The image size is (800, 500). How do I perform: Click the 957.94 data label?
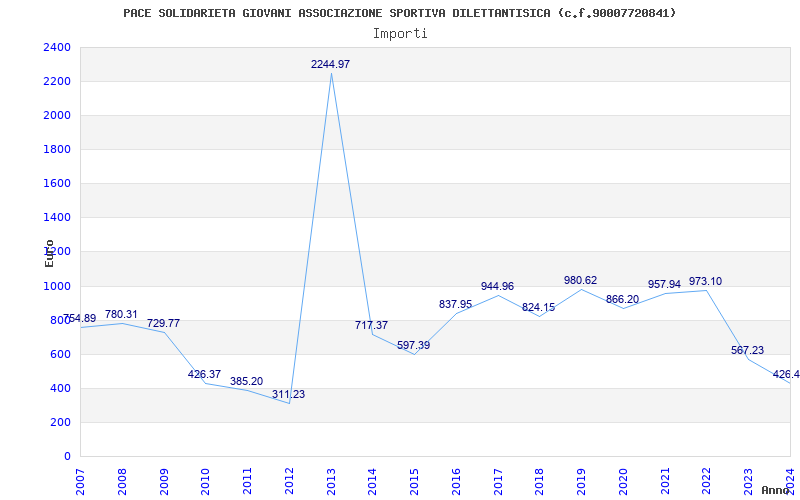click(664, 284)
